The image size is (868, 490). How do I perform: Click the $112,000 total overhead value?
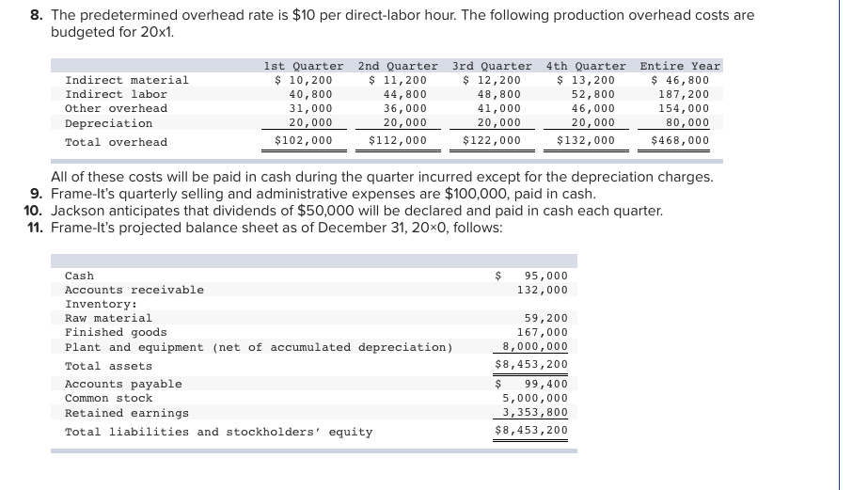pos(398,141)
